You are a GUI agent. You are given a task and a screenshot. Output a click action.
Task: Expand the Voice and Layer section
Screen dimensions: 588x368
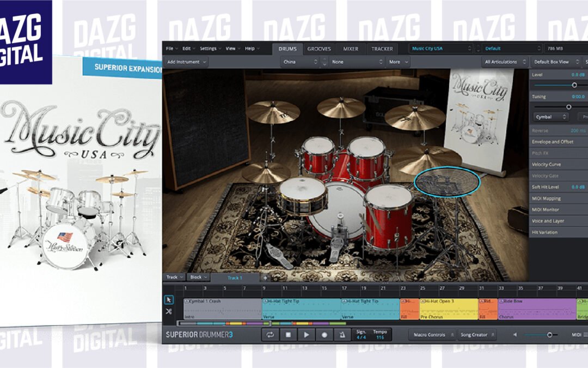point(559,221)
